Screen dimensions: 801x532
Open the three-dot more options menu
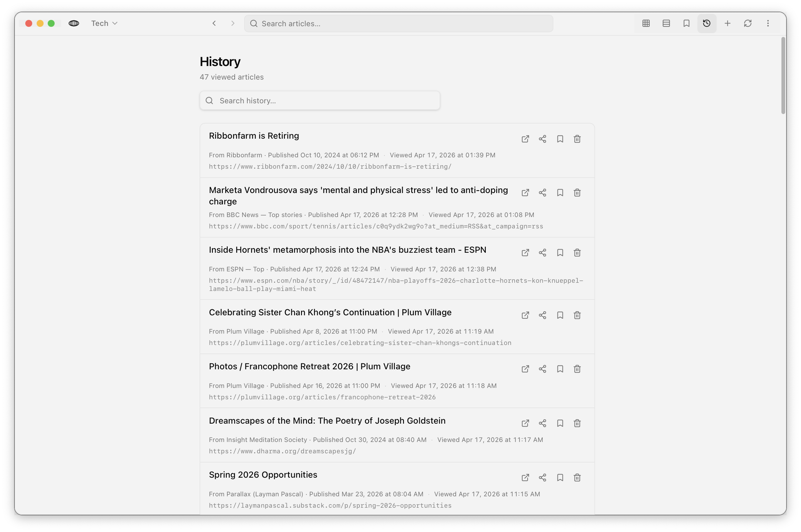(x=768, y=23)
